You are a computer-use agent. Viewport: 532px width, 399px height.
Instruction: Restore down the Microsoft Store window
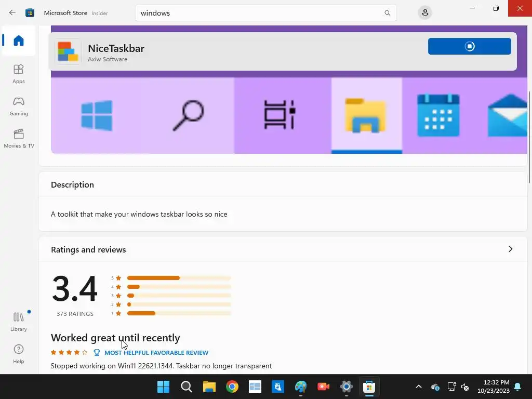pyautogui.click(x=496, y=8)
